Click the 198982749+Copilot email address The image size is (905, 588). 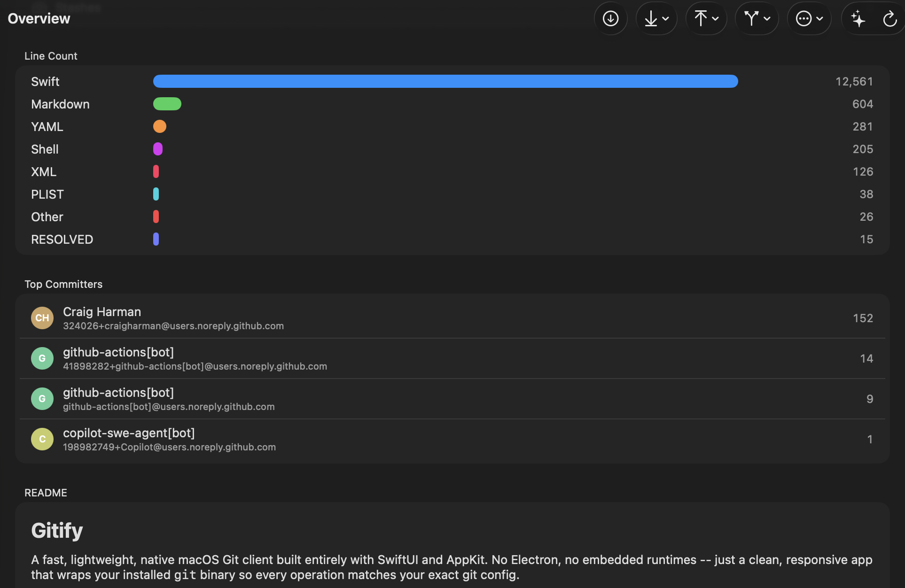point(169,447)
